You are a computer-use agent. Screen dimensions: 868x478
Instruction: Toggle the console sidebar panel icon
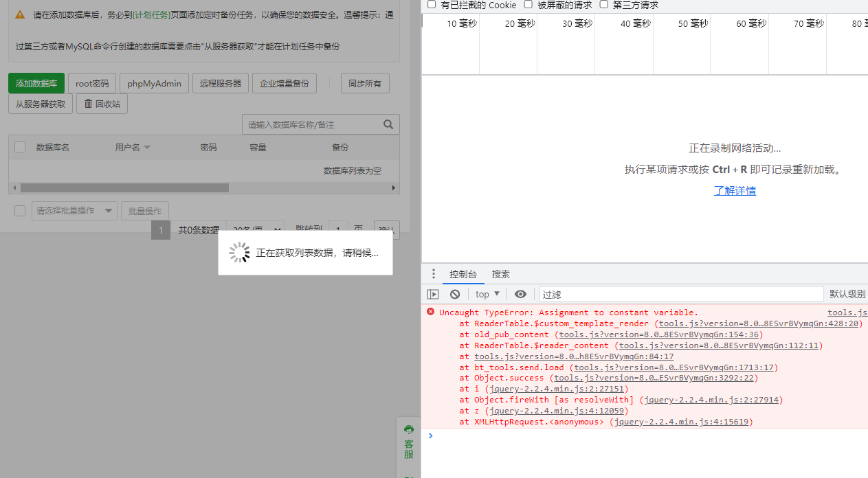click(x=433, y=294)
